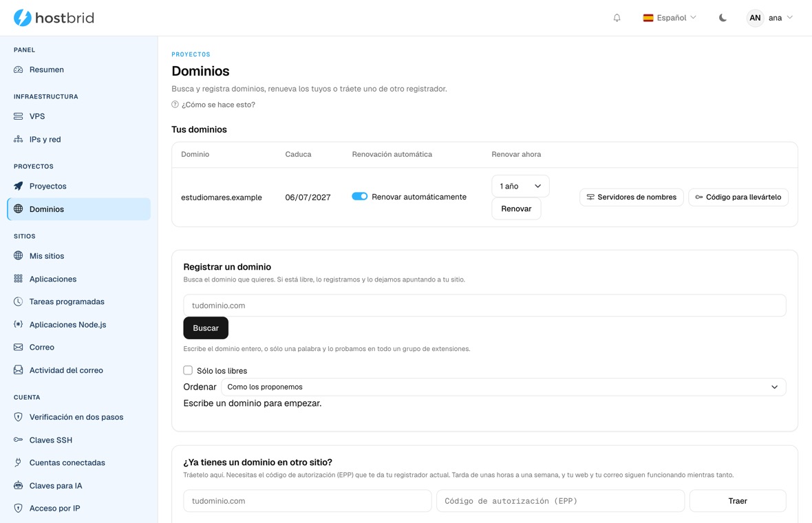Open Correo page

[78, 347]
